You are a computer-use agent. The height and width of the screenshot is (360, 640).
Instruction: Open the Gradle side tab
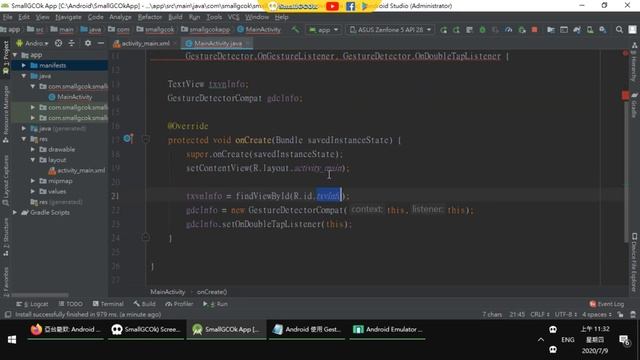coord(634,105)
